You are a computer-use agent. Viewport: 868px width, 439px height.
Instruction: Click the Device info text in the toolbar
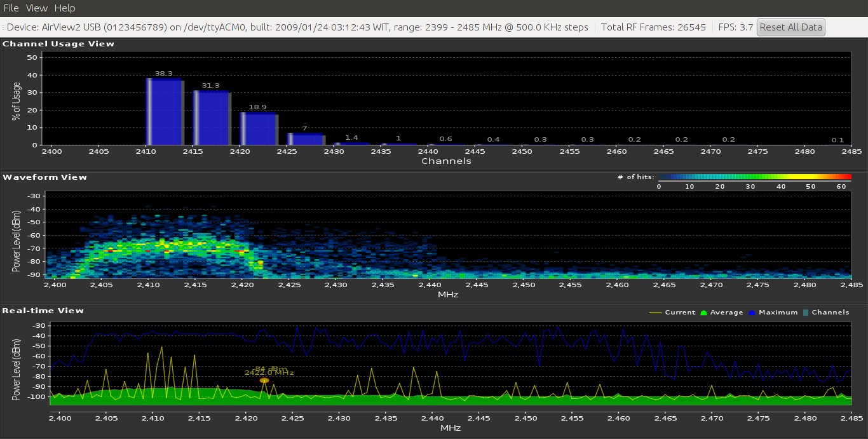tap(297, 27)
